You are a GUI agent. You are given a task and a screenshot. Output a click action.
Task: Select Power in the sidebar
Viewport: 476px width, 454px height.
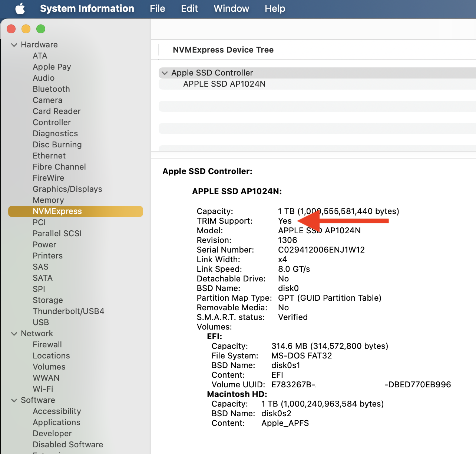pos(44,245)
